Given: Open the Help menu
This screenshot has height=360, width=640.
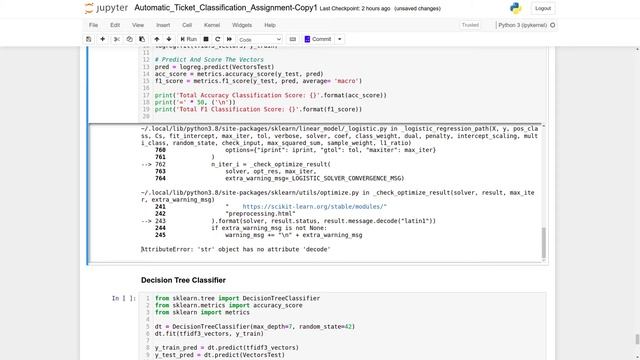Looking at the screenshot, I should coord(270,25).
